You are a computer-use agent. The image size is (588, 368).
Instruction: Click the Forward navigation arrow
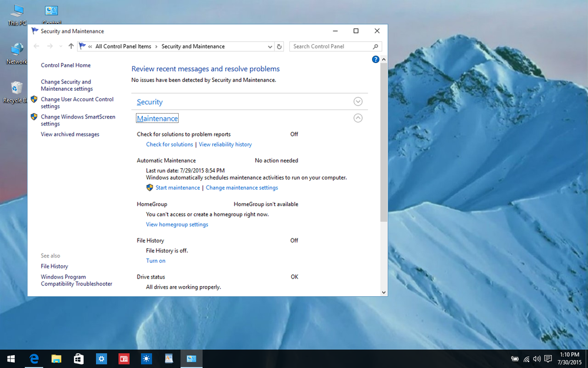click(50, 46)
